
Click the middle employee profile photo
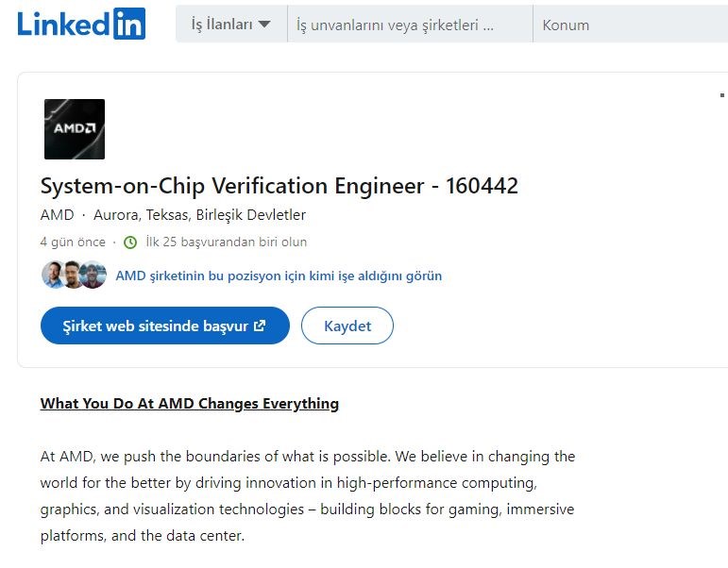[73, 275]
